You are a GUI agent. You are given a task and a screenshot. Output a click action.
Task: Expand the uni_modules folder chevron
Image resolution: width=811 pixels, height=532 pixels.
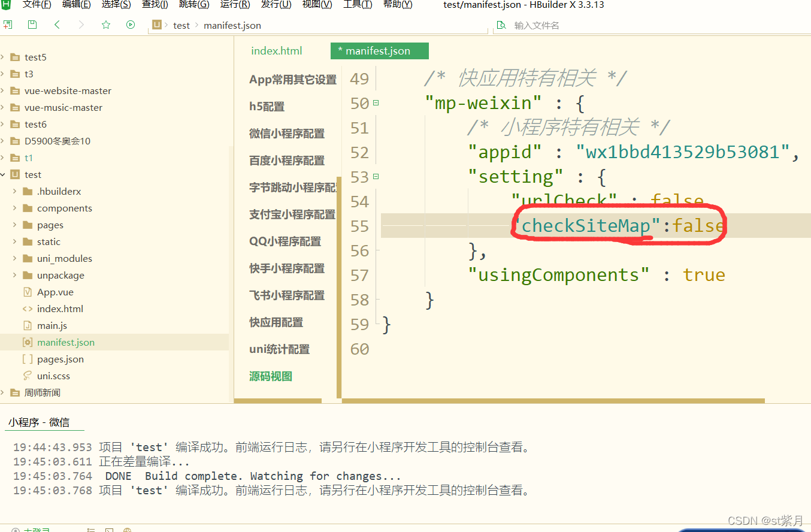pos(14,258)
